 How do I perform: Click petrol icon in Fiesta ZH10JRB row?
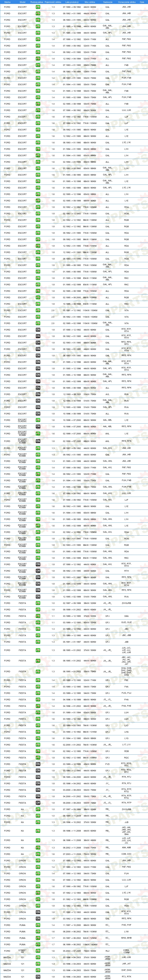pyautogui.click(x=38, y=603)
